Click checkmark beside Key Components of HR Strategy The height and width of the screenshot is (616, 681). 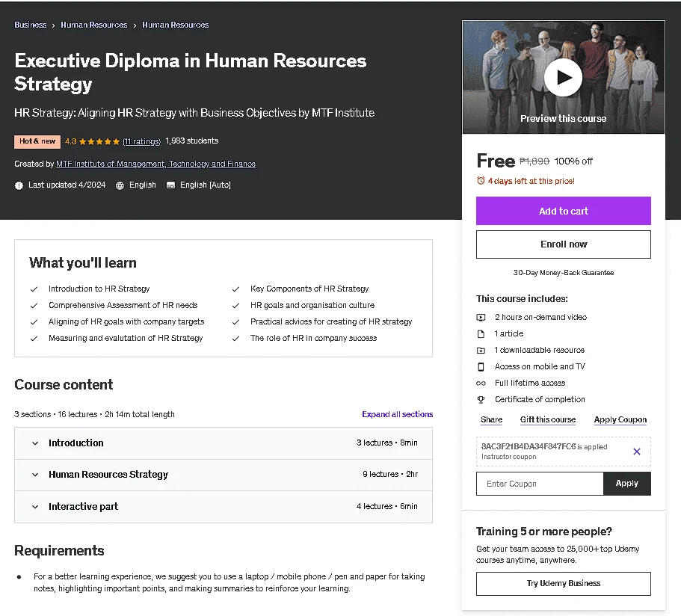pyautogui.click(x=235, y=289)
